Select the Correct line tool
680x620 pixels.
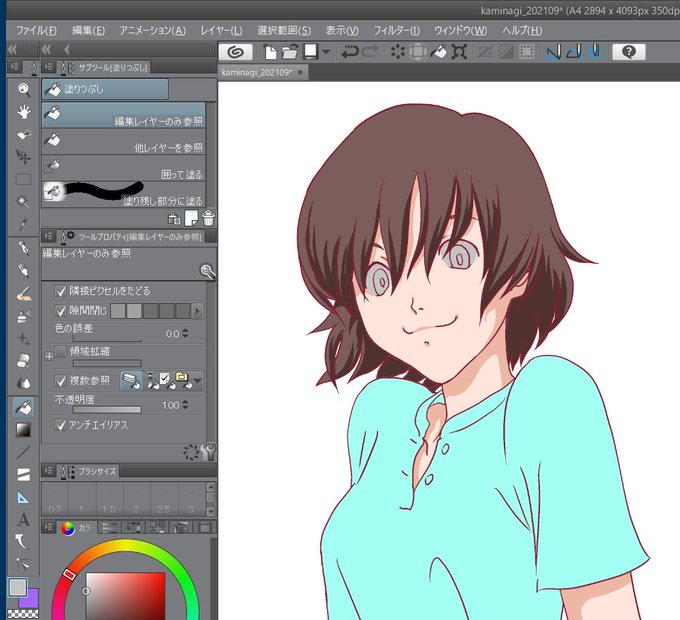pyautogui.click(x=23, y=564)
